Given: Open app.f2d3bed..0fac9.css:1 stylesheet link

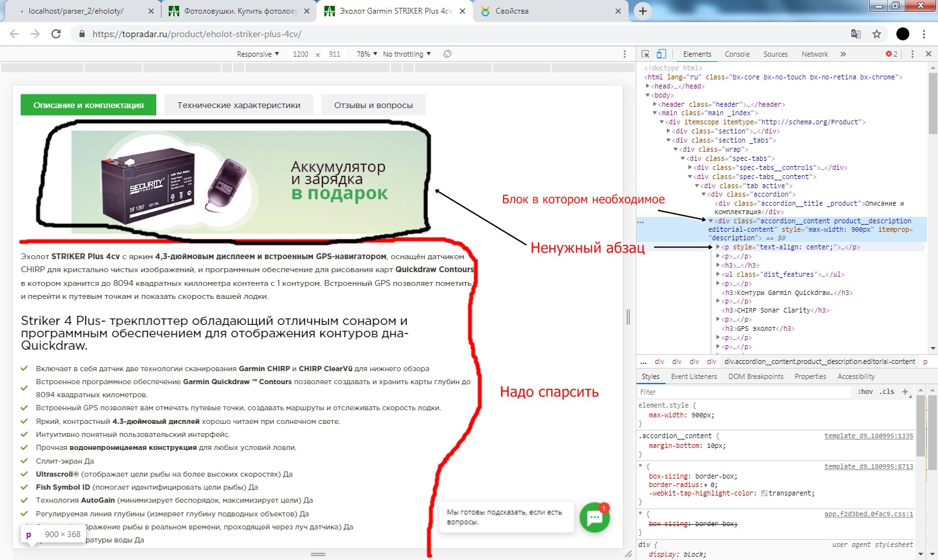Looking at the screenshot, I should point(868,514).
